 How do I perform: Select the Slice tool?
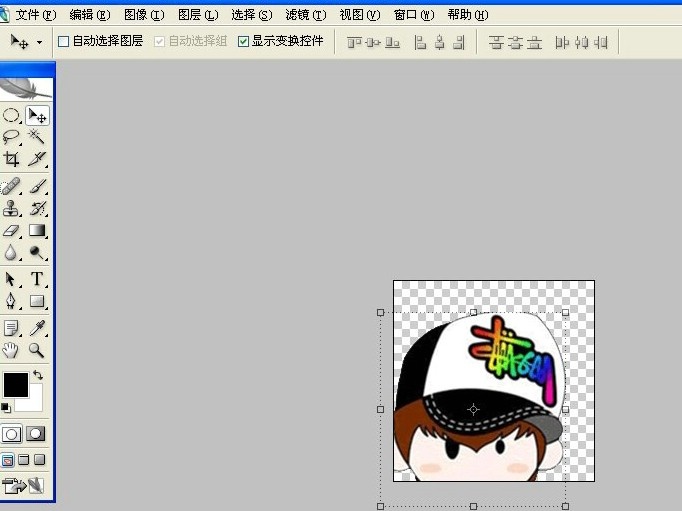[x=37, y=159]
